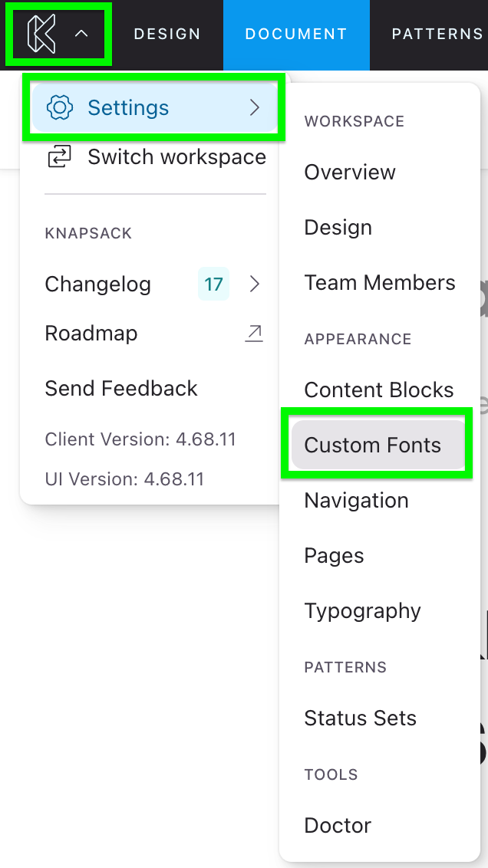Open the Settings menu item

coord(154,107)
